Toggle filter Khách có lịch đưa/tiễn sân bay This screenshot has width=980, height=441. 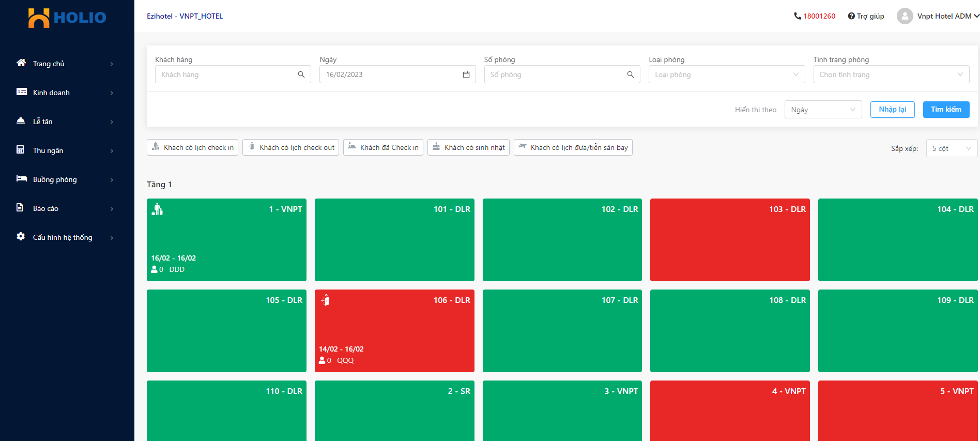pyautogui.click(x=573, y=147)
